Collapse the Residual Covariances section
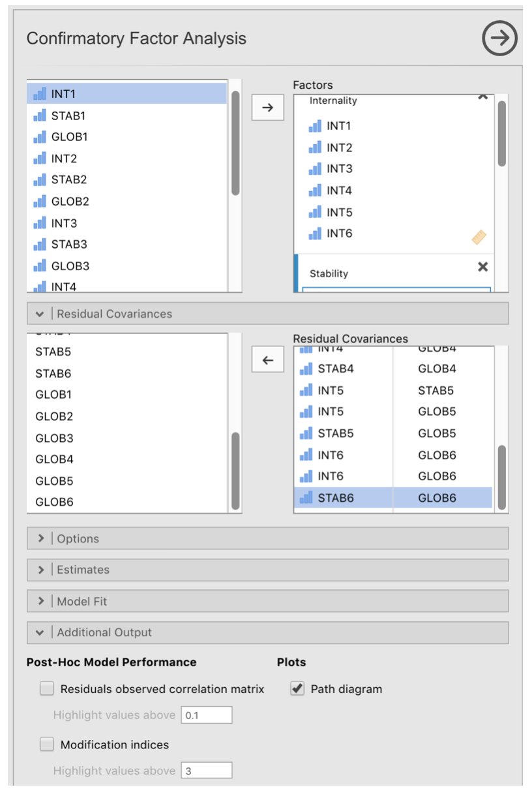 (267, 314)
